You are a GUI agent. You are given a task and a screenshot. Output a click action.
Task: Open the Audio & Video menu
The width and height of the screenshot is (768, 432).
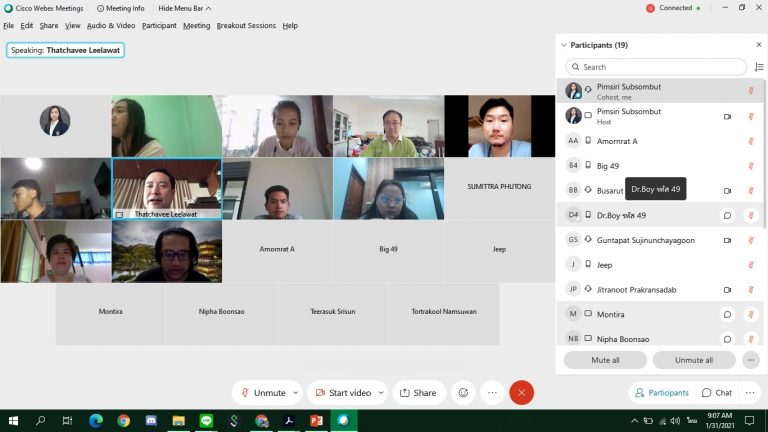pos(111,26)
